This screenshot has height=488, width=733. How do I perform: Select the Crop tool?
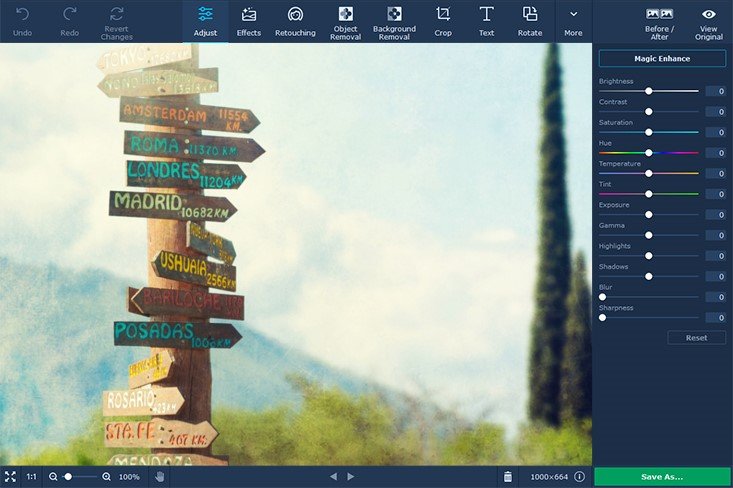(443, 22)
